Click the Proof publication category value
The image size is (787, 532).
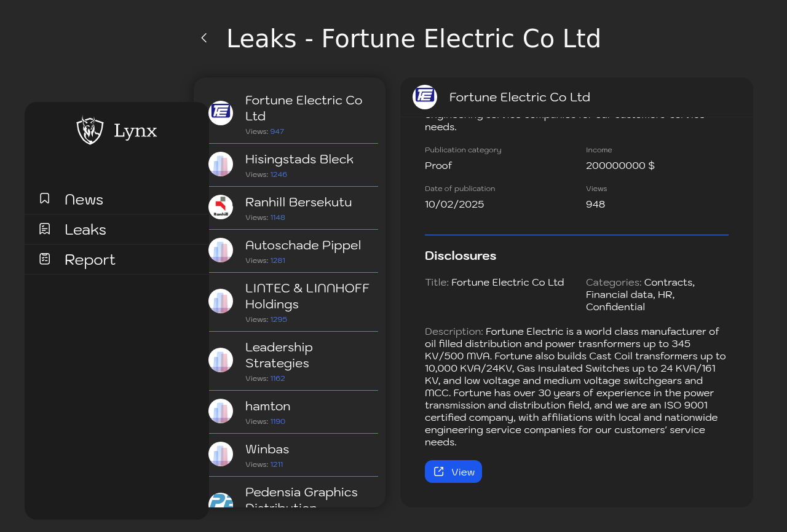[438, 166]
